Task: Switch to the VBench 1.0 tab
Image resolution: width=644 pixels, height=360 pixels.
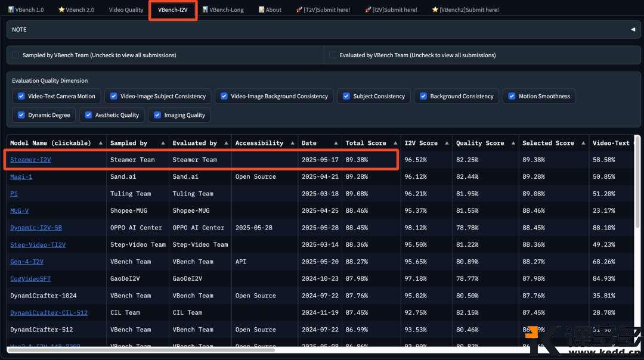Action: pos(26,10)
